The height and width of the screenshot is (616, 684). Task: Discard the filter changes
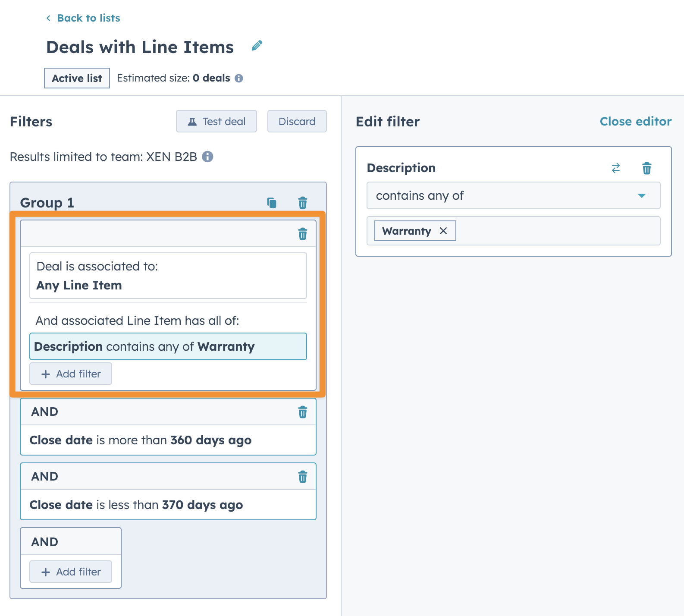tap(297, 122)
